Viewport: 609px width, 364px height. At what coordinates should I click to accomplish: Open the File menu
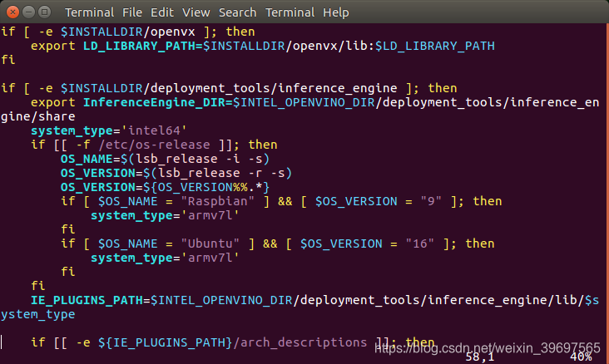132,12
